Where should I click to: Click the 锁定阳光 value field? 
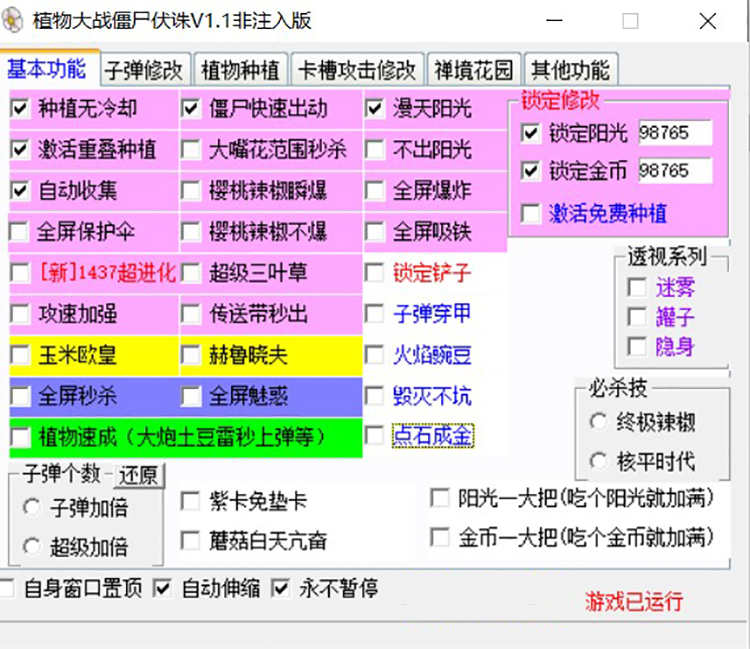click(x=675, y=132)
